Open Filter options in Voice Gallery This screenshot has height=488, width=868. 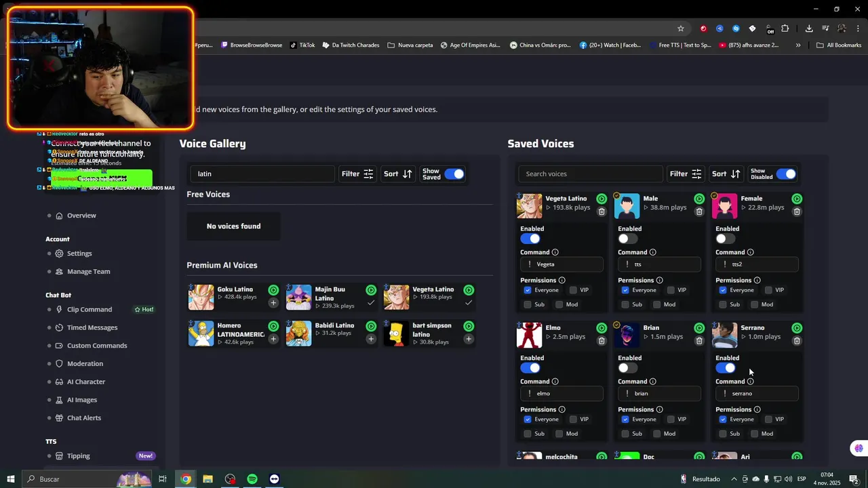point(357,174)
